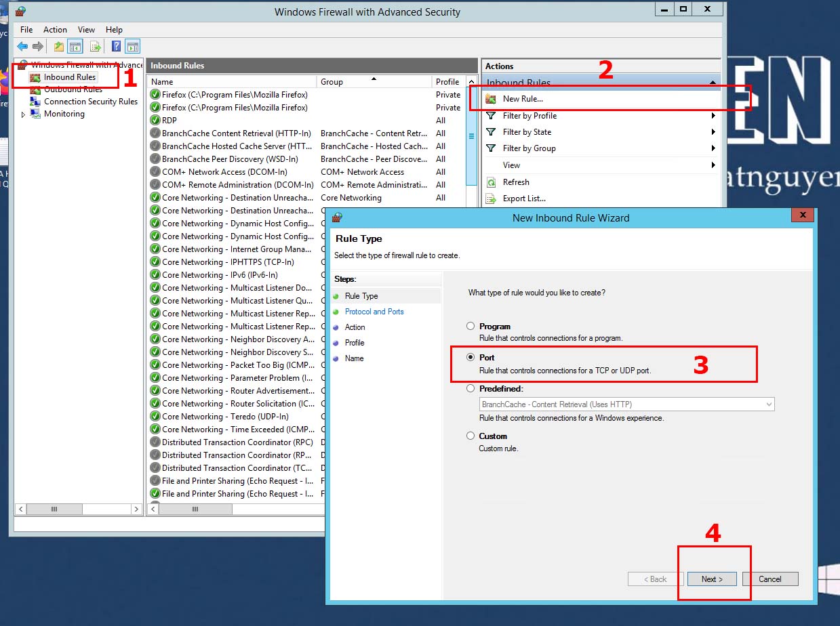Open Help via blue question mark icon
Image resolution: width=840 pixels, height=626 pixels.
[116, 47]
